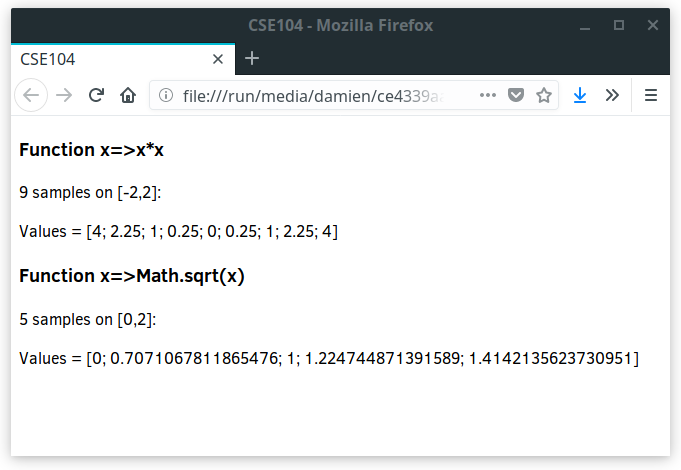Maximize the Firefox window

(619, 25)
